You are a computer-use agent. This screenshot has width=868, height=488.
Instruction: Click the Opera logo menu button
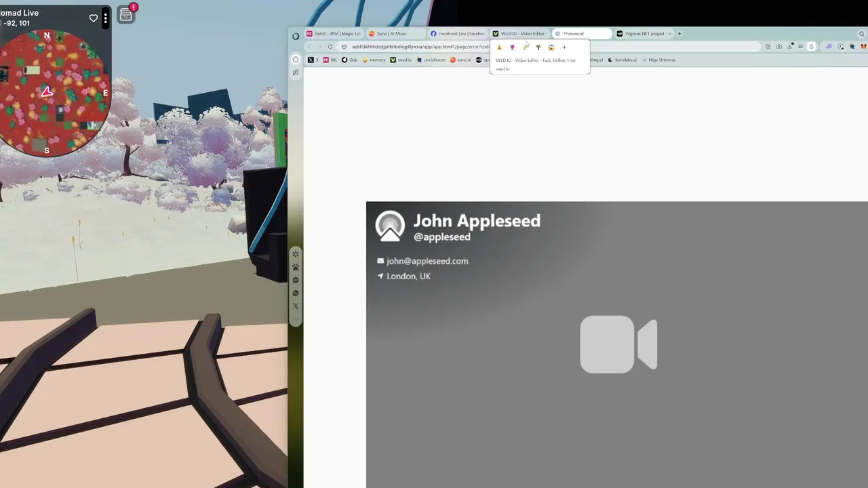coord(296,35)
